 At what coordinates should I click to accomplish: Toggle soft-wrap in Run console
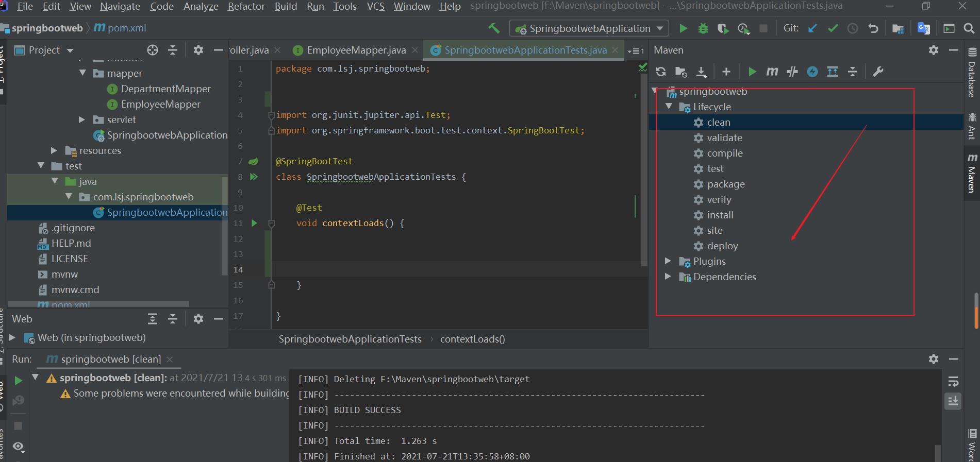click(953, 382)
